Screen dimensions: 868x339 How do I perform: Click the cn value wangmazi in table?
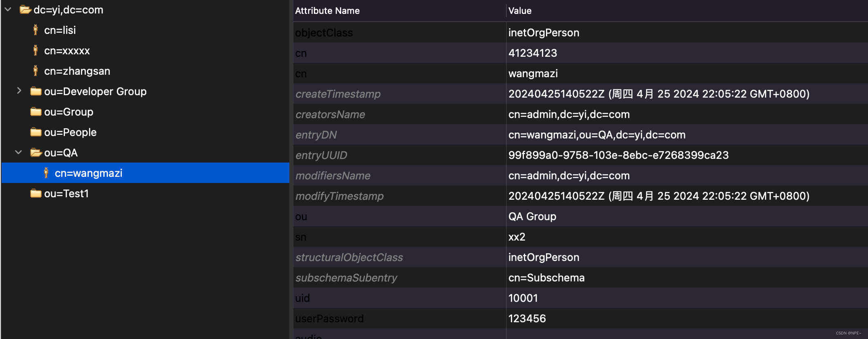pos(533,74)
